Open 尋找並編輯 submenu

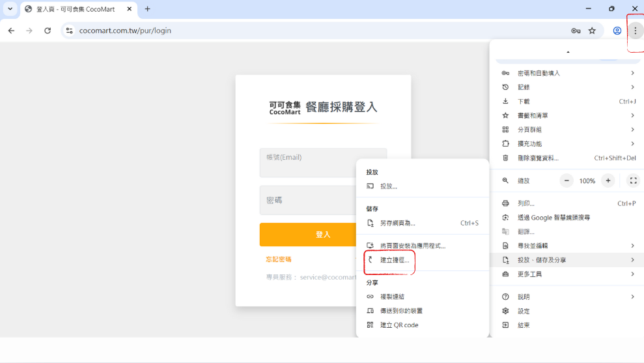pos(567,246)
